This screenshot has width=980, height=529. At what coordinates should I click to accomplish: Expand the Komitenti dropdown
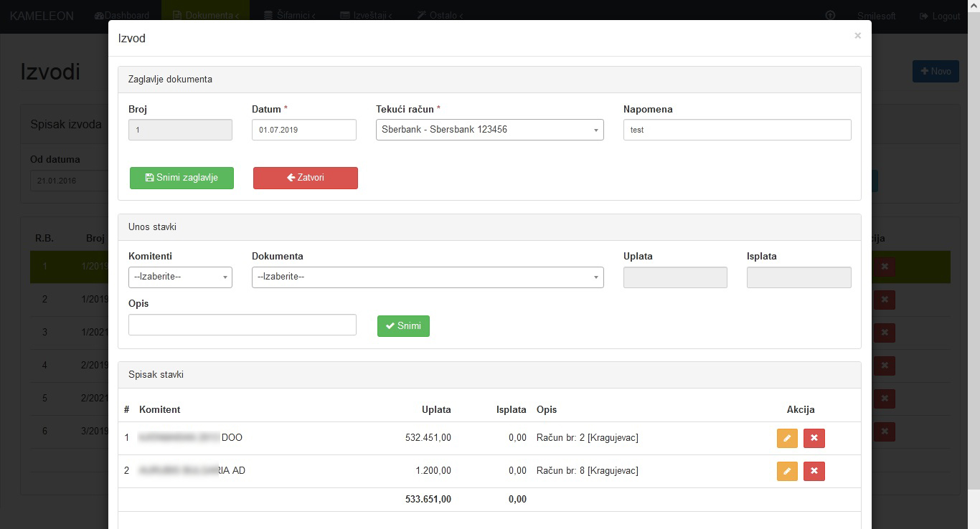(180, 277)
